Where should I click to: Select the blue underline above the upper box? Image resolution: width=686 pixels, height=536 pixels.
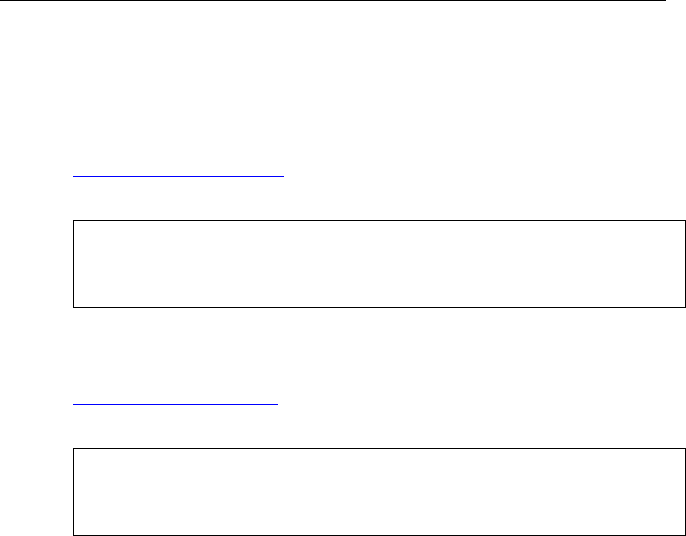click(x=178, y=176)
